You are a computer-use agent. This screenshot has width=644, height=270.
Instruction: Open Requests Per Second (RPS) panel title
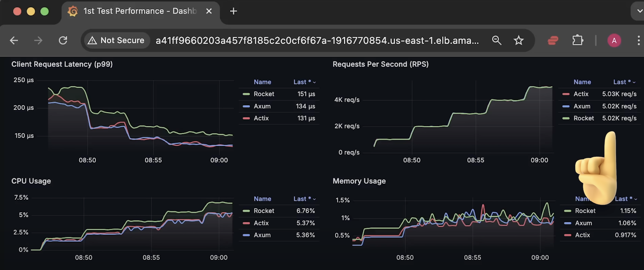click(381, 64)
